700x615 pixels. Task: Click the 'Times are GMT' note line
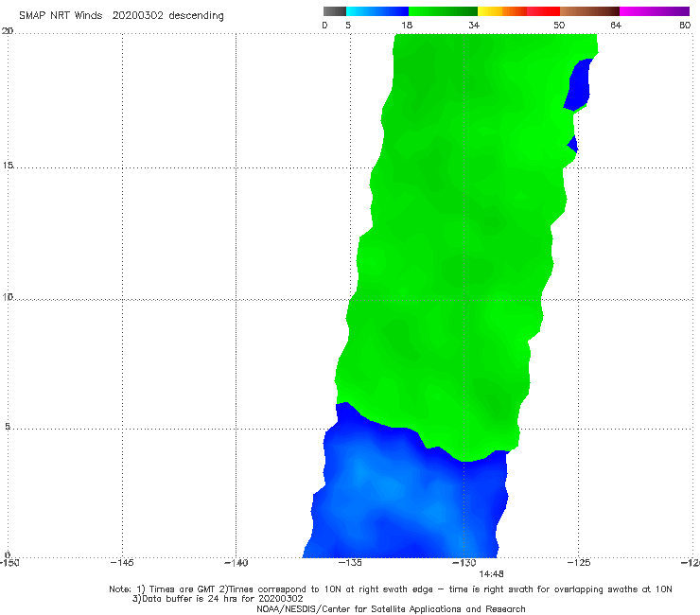(390, 589)
